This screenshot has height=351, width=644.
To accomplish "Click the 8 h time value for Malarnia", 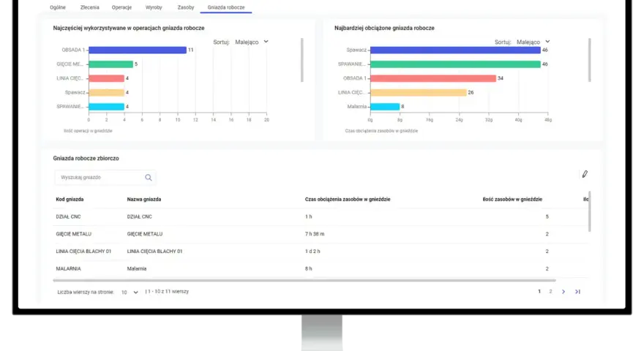I will point(308,268).
